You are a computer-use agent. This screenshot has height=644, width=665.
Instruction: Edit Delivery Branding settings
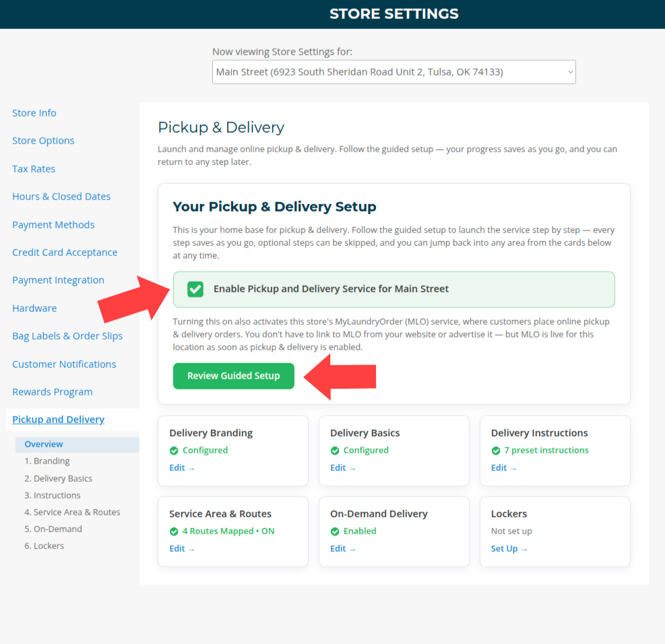point(181,468)
